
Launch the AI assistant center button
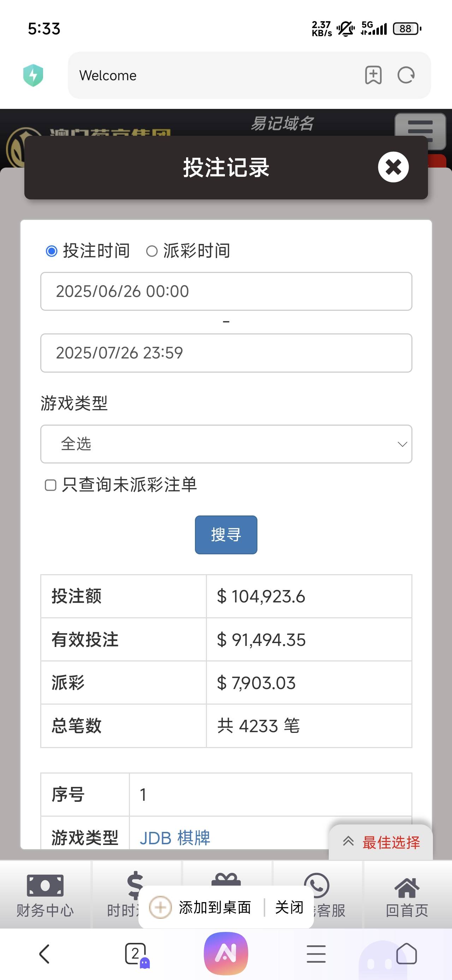click(x=226, y=954)
